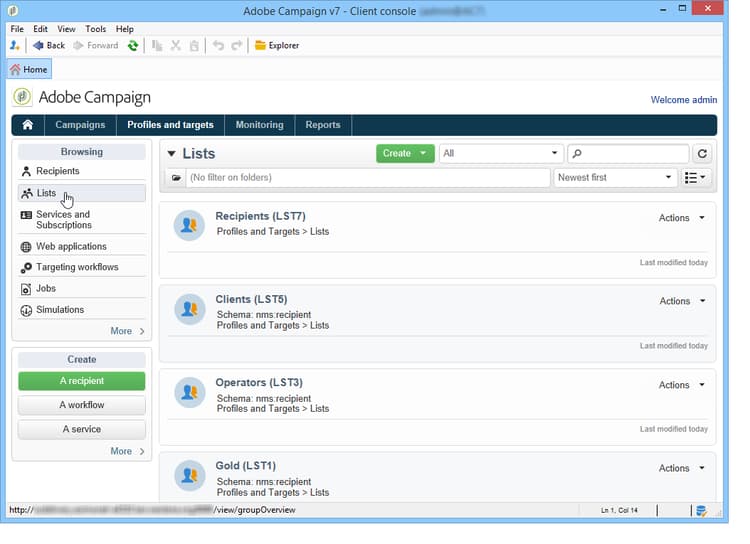
Task: Create A service
Action: (x=82, y=429)
